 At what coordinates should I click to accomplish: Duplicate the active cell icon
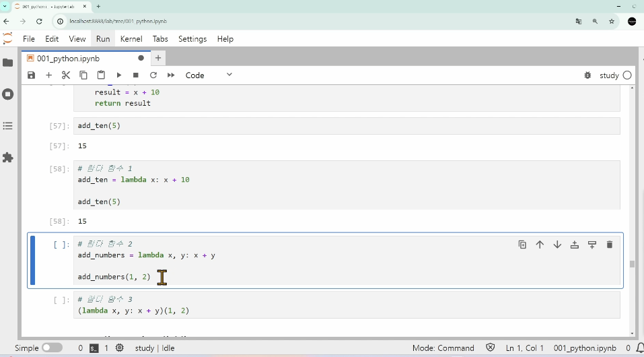click(x=522, y=245)
